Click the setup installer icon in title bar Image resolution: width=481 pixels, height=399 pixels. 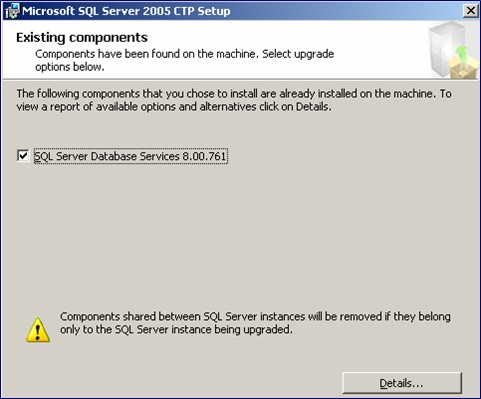pos(13,11)
